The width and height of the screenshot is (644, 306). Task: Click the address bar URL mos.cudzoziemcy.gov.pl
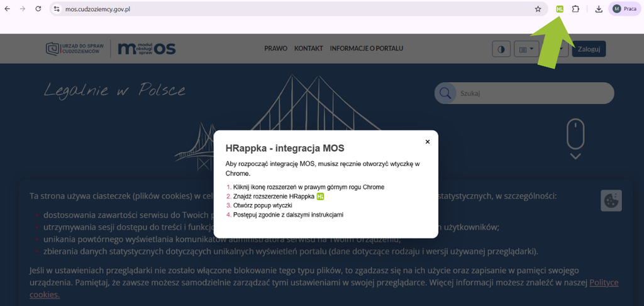(99, 9)
